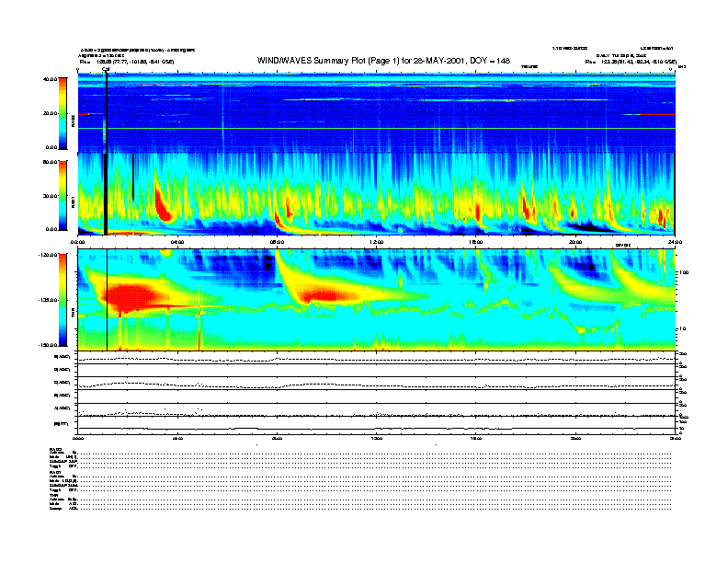This screenshot has width=728, height=563.
Task: Click the TNR vertical axis label
Action: [x=73, y=315]
